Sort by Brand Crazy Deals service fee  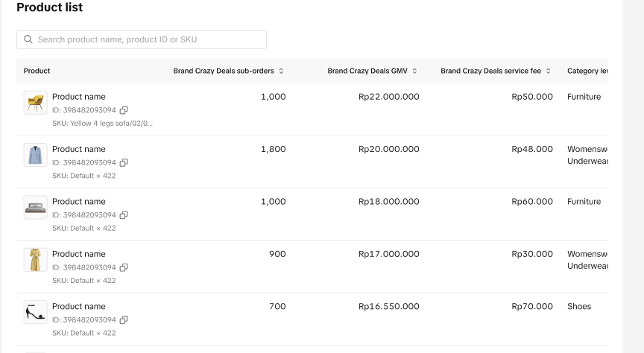[549, 71]
